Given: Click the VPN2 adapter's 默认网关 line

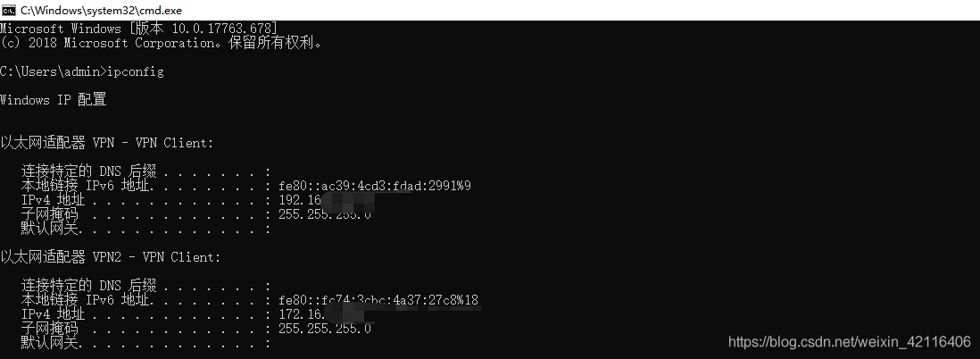Looking at the screenshot, I should click(145, 343).
